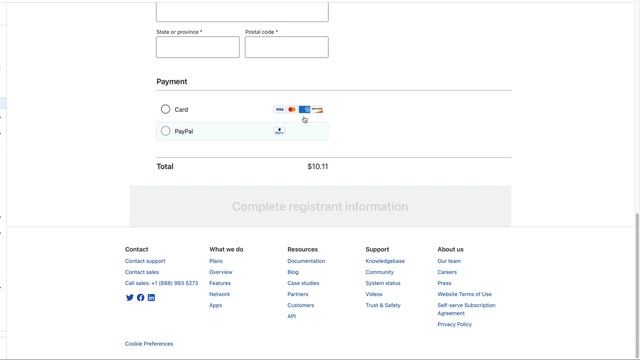The image size is (640, 360).
Task: Click the Support footer heading
Action: point(377,249)
